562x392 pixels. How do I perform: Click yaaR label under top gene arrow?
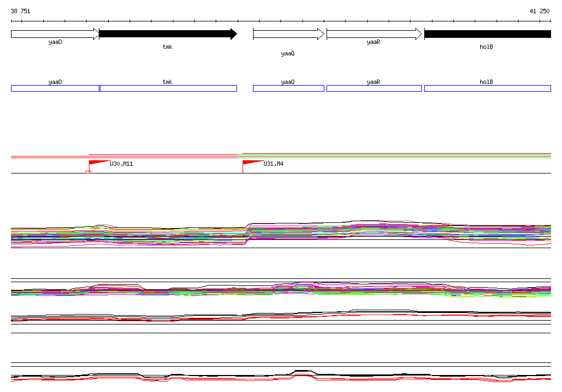pyautogui.click(x=373, y=42)
